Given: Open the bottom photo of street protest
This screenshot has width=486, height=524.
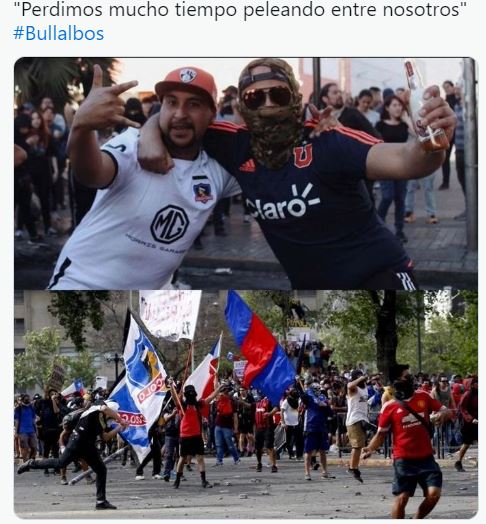Looking at the screenshot, I should click(246, 404).
